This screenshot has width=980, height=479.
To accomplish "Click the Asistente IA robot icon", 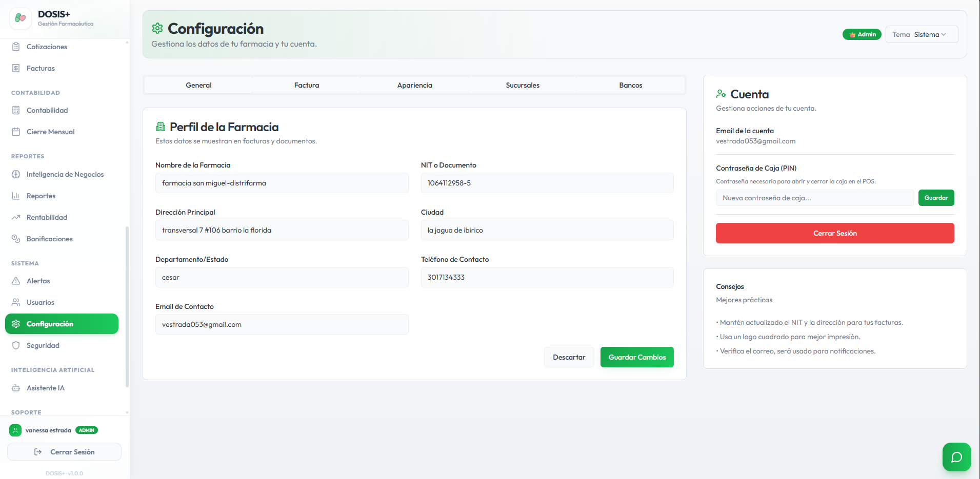I will [16, 388].
